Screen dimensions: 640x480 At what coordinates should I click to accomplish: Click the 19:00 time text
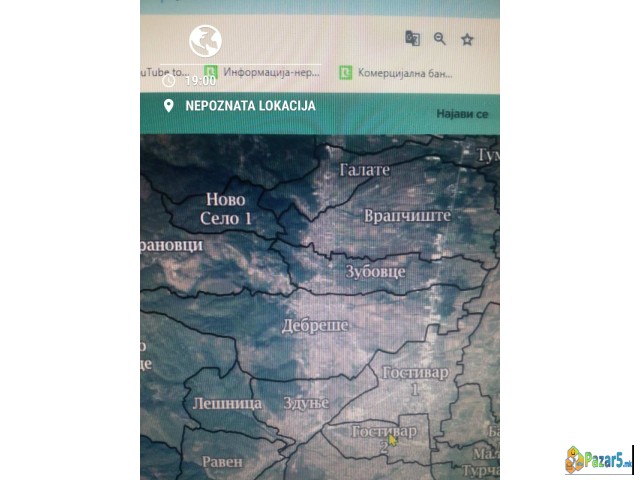[x=200, y=81]
